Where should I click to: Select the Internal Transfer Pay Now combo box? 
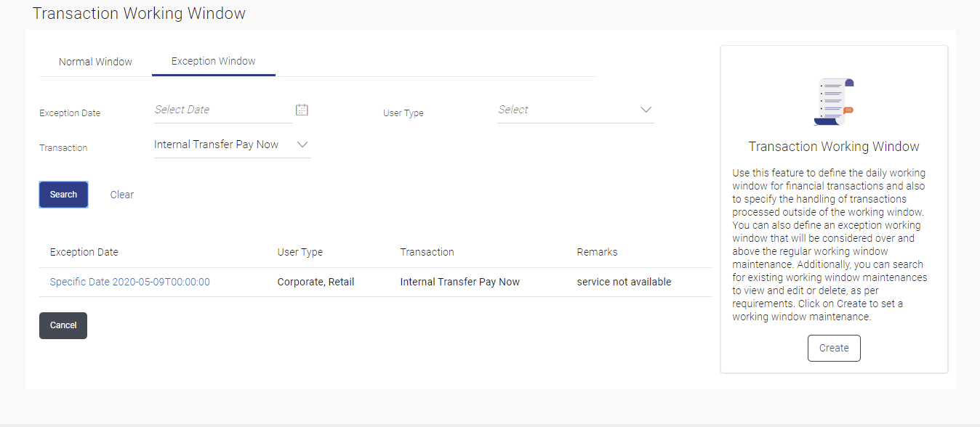(232, 145)
